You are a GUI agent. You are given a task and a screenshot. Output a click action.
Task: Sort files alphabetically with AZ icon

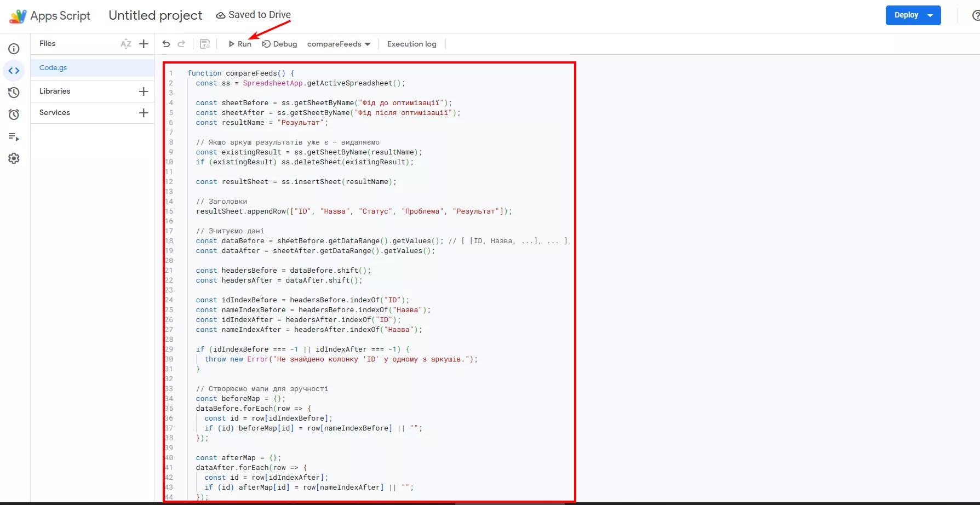tap(126, 44)
